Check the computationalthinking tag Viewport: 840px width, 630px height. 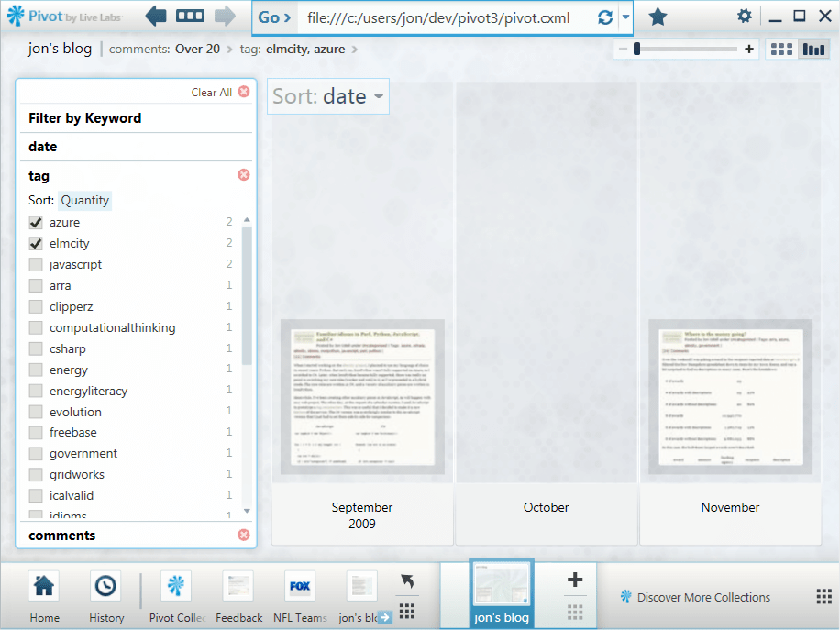click(x=36, y=327)
